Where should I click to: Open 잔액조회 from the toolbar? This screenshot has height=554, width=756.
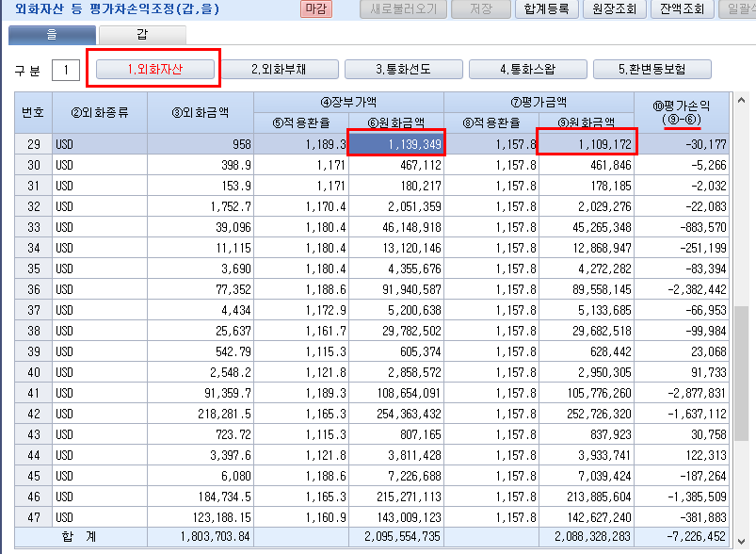coord(683,8)
